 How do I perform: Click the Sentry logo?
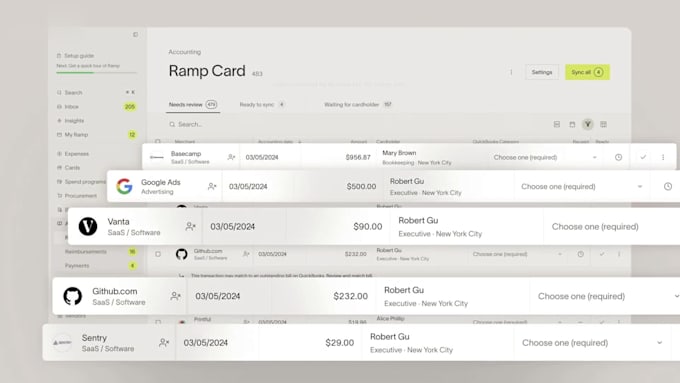tap(62, 343)
